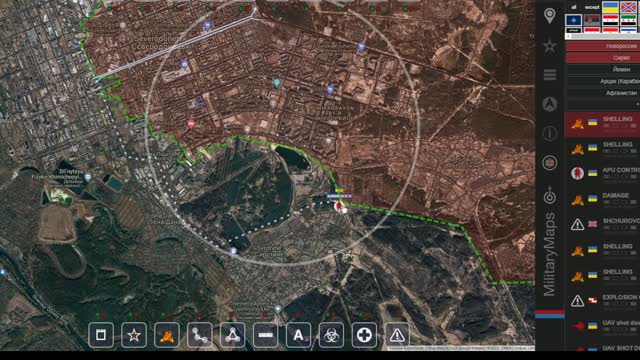Click the flag filter horizontal scrollbar
This screenshot has width=640, height=360.
pyautogui.click(x=603, y=36)
